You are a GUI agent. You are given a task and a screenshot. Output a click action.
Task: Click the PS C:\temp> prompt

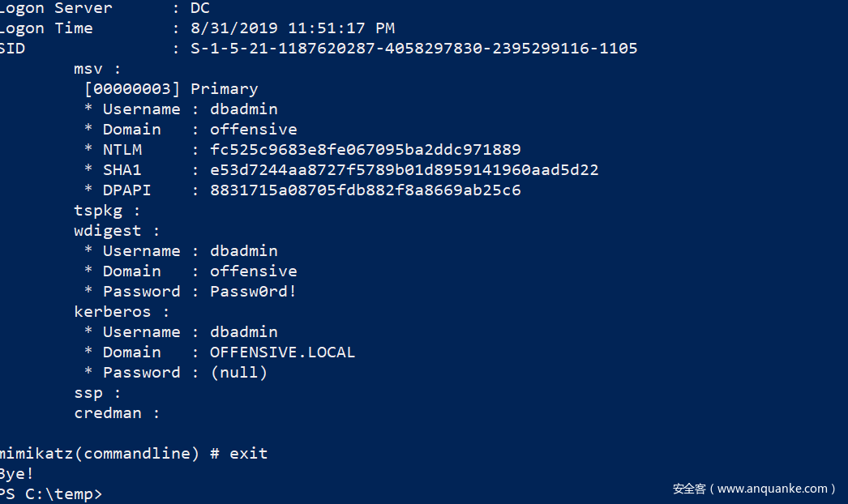coord(51,493)
